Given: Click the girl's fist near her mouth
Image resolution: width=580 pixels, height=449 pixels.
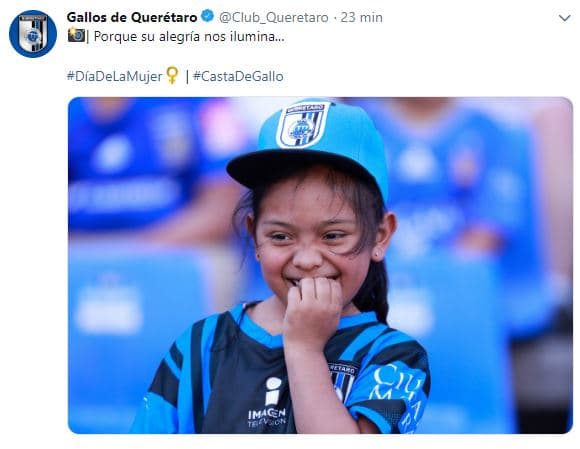Looking at the screenshot, I should coord(313,309).
